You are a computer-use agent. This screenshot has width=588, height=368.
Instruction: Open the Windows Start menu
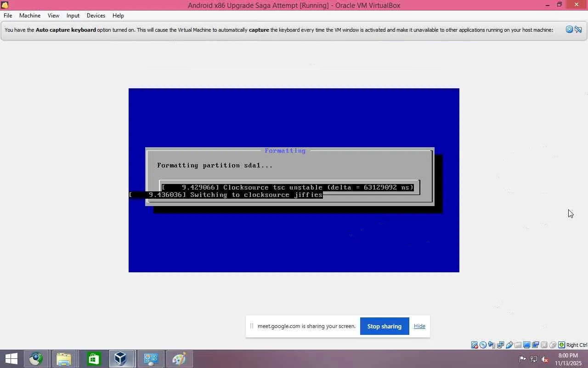point(11,359)
